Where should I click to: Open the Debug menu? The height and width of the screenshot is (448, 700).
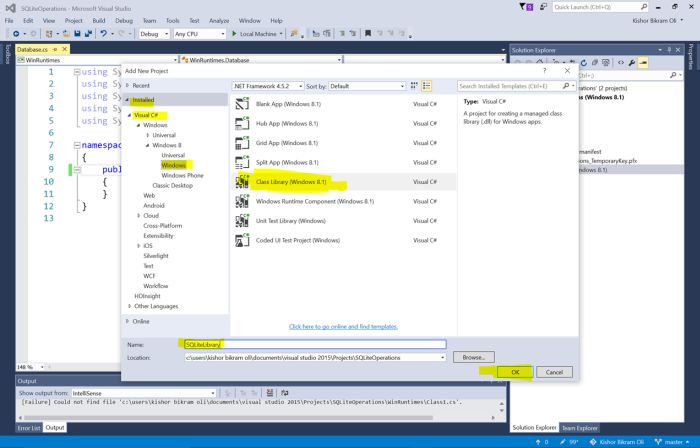click(124, 21)
